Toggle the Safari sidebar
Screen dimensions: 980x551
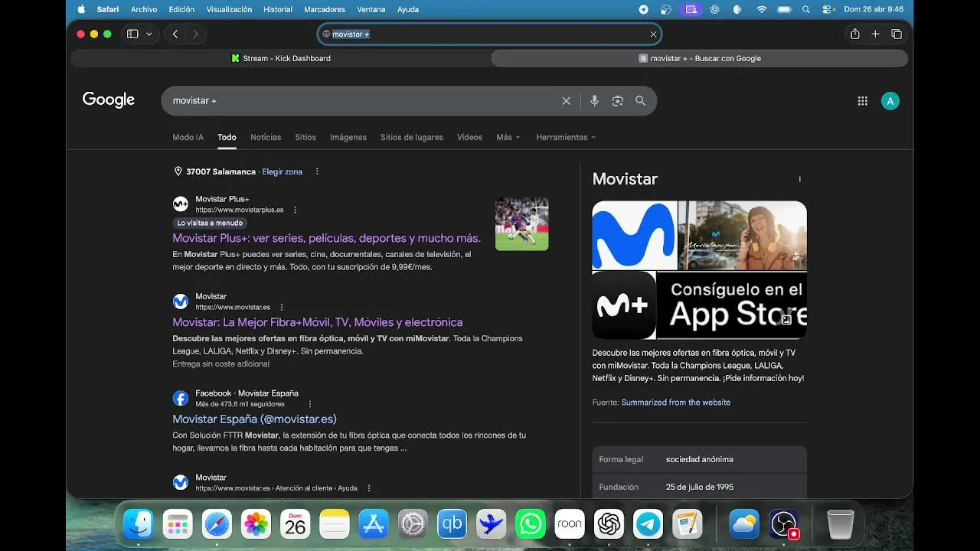point(132,34)
